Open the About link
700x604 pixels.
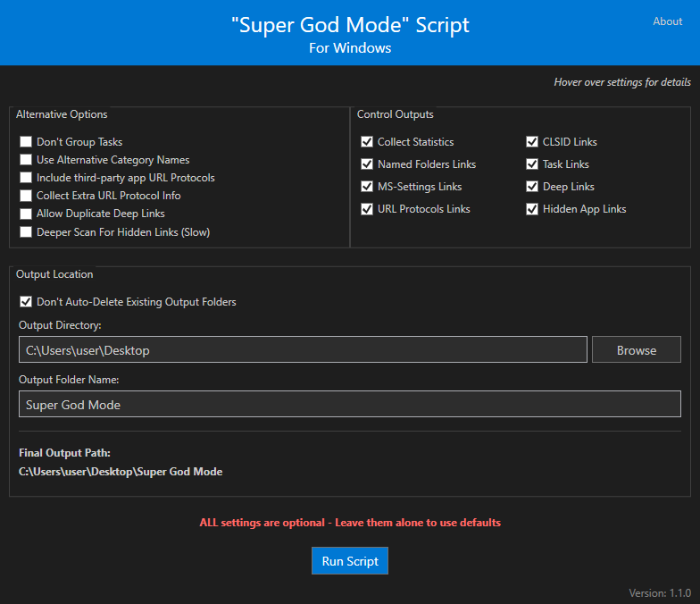[667, 21]
